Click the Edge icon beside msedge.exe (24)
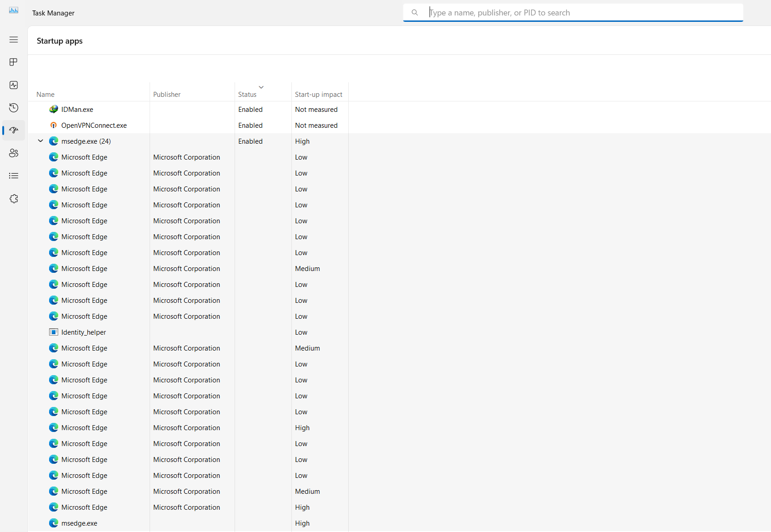 point(54,141)
